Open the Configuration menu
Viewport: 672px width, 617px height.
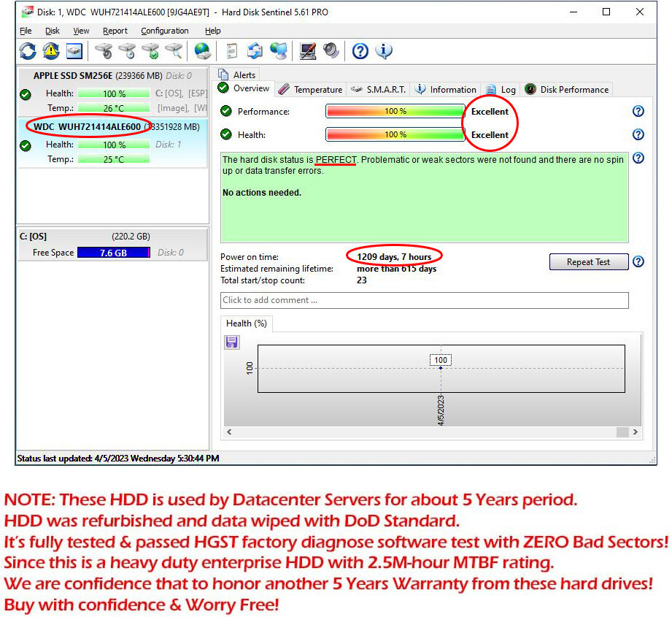(164, 31)
